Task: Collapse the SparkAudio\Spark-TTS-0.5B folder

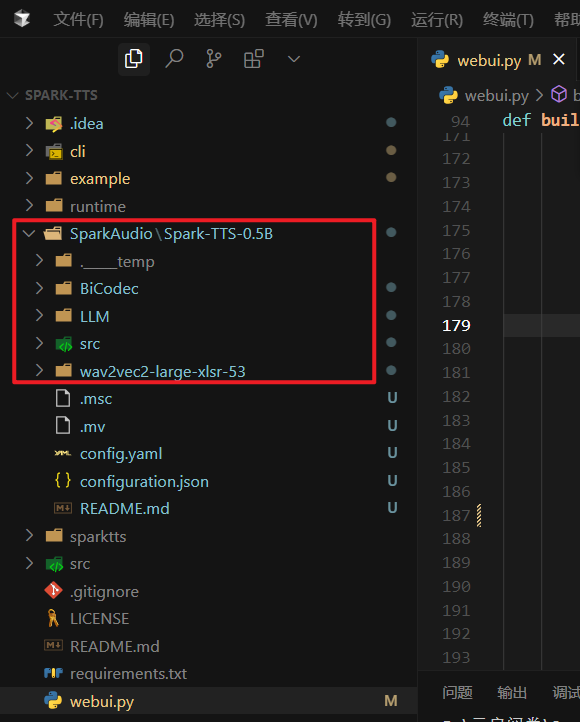Action: pyautogui.click(x=29, y=233)
